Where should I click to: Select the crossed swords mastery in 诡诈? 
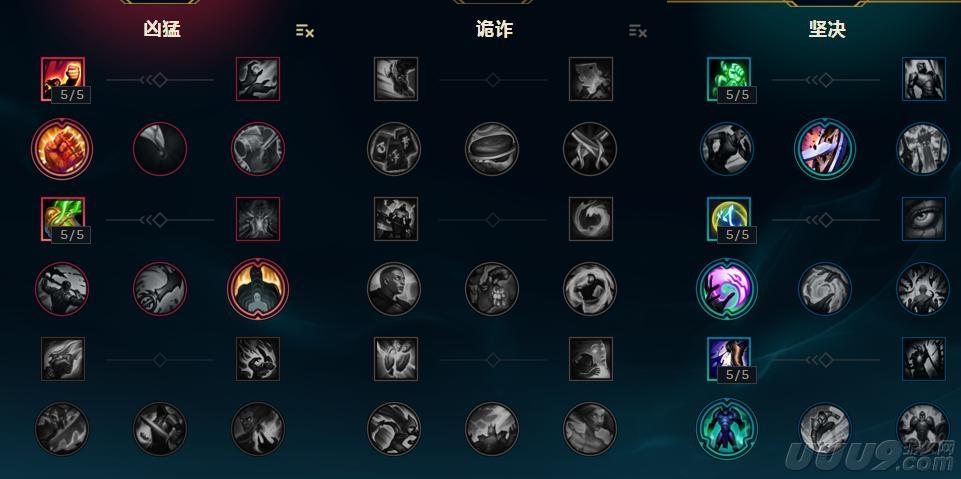[590, 149]
